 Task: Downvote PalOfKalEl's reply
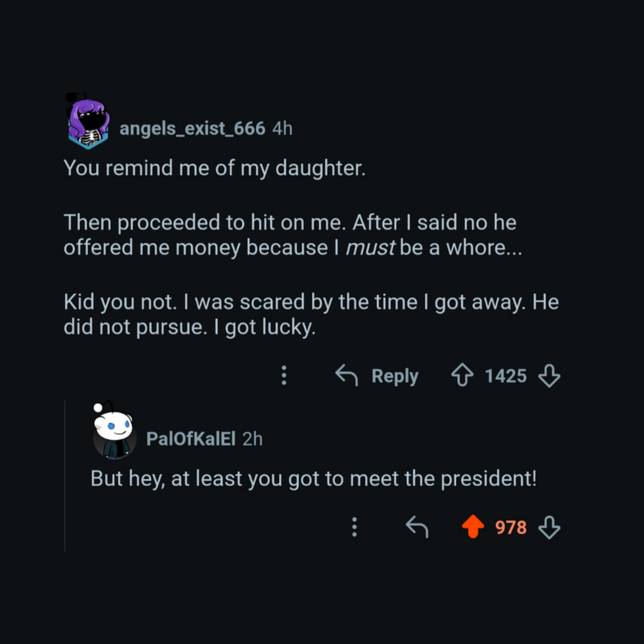549,527
